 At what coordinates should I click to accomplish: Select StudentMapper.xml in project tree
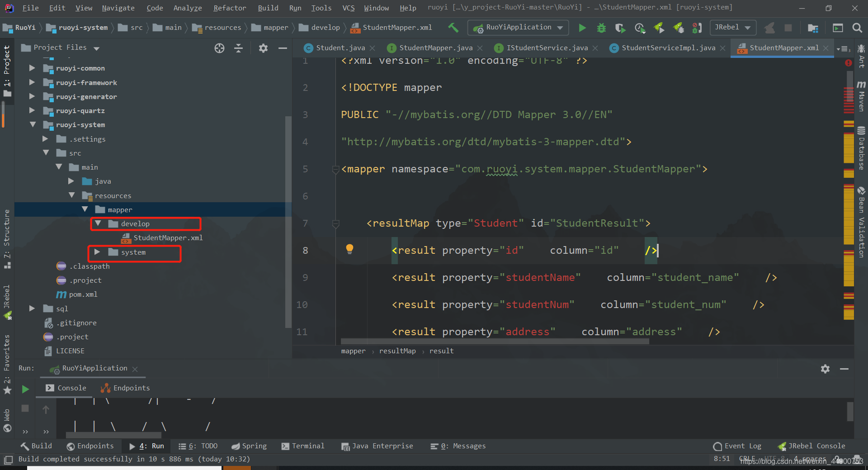(168, 238)
